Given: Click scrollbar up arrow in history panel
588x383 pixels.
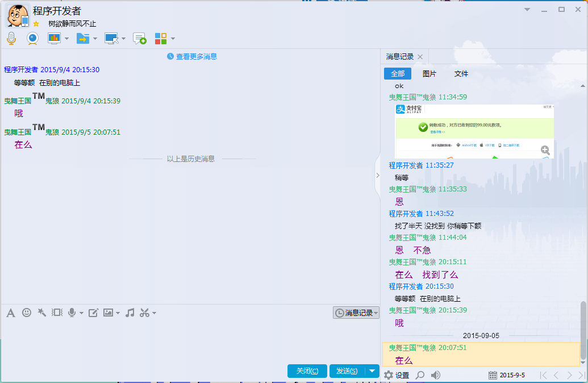Looking at the screenshot, I should [583, 86].
